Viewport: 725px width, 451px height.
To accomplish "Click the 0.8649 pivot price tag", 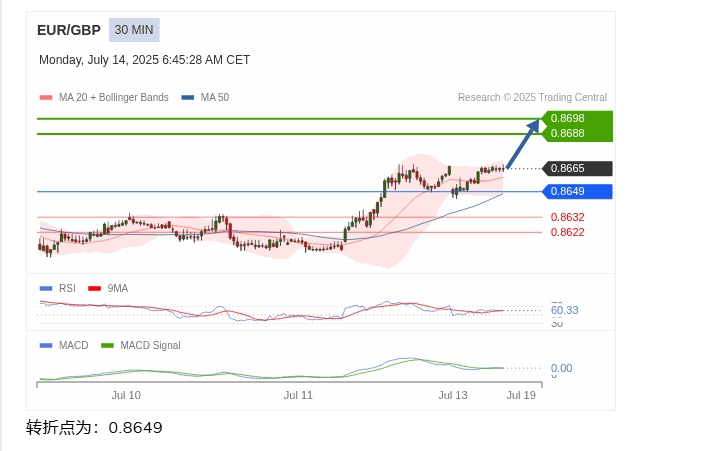I will point(578,192).
